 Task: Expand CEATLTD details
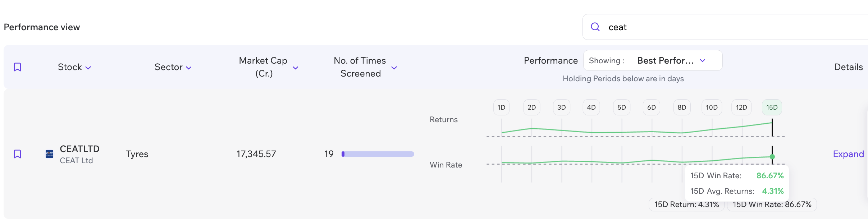point(848,154)
